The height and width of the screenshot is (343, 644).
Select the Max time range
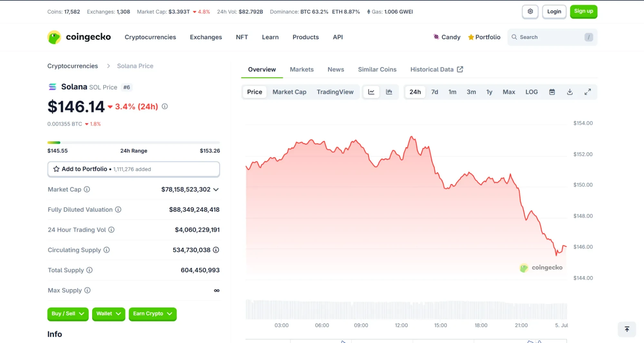point(509,92)
